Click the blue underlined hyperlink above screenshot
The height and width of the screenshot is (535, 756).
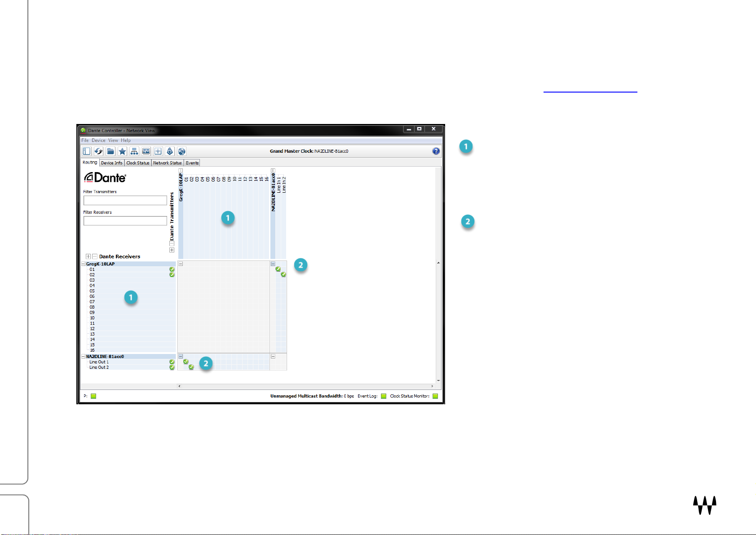click(x=590, y=89)
